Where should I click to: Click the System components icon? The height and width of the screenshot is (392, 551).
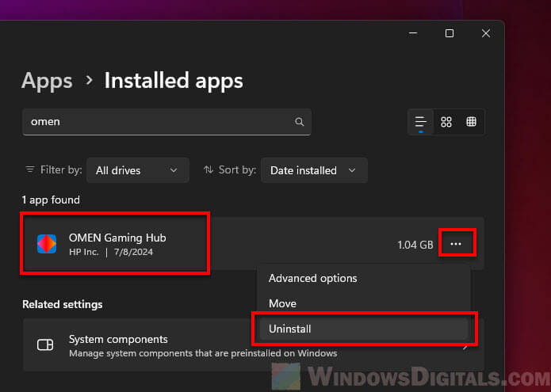tap(45, 345)
